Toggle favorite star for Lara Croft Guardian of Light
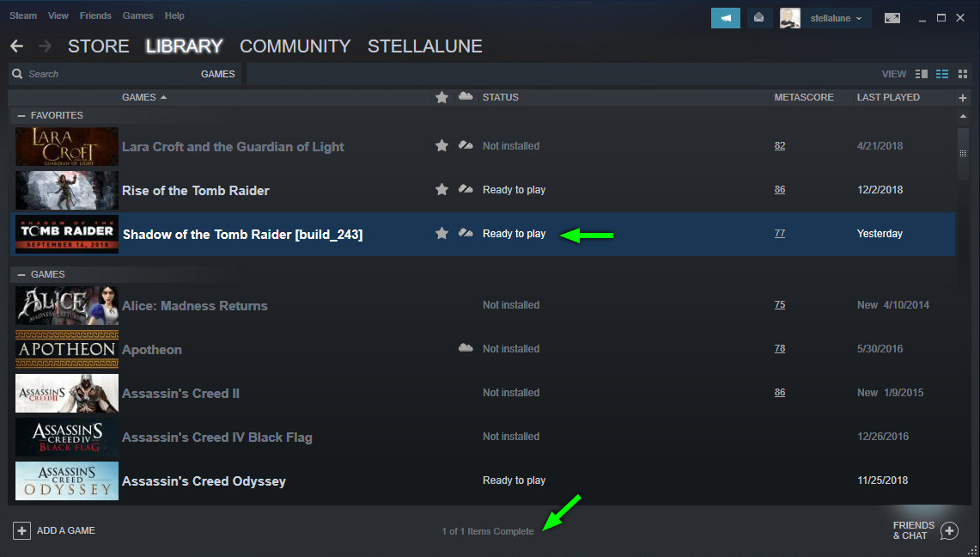980x557 pixels. click(441, 146)
